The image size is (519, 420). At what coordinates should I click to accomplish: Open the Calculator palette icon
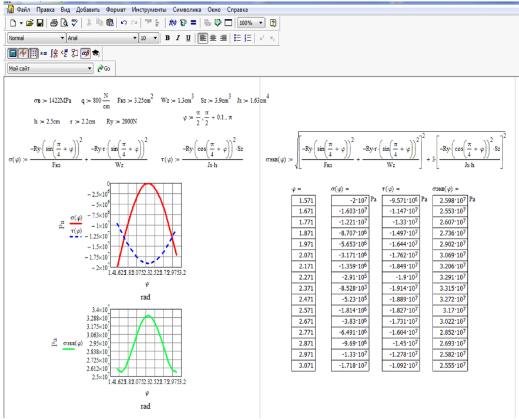click(x=12, y=53)
